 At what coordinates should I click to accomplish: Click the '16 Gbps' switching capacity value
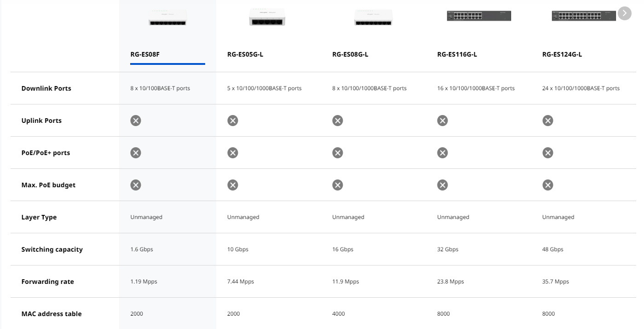(x=343, y=249)
